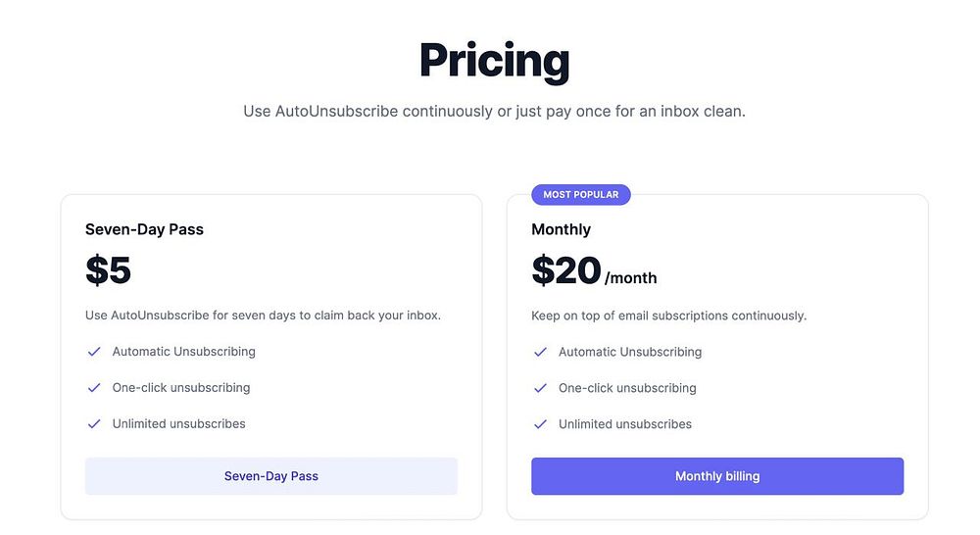980x535 pixels.
Task: Click the $5 price text
Action: click(109, 270)
